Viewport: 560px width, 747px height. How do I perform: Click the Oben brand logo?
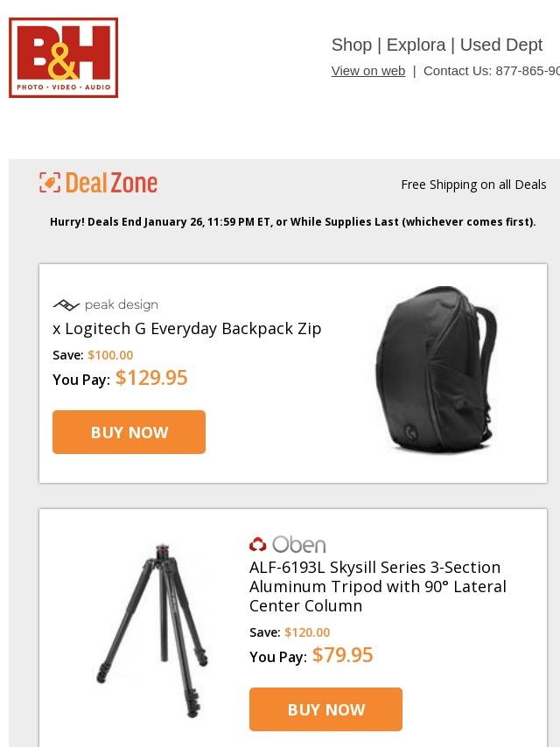287,544
